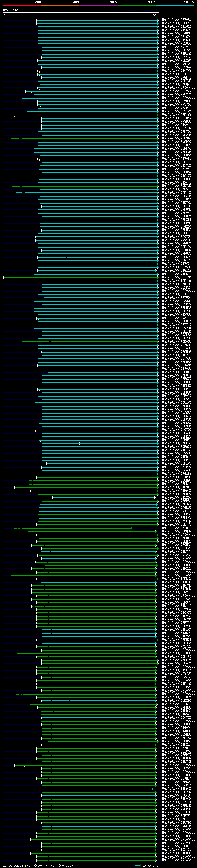Click the hit label UniRef100_B4L7Y0
Viewport: 197px width, 868px height.
pyautogui.click(x=177, y=552)
